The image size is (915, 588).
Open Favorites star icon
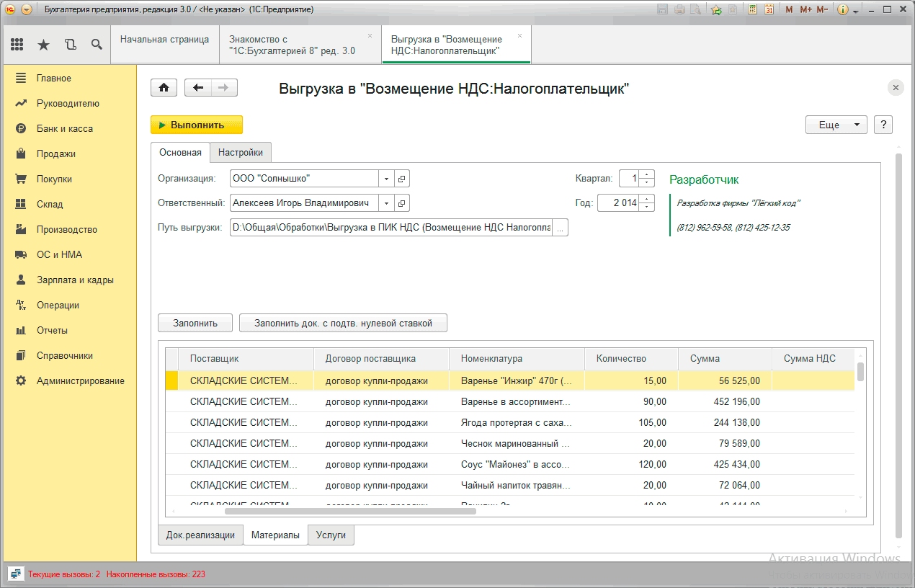[43, 45]
